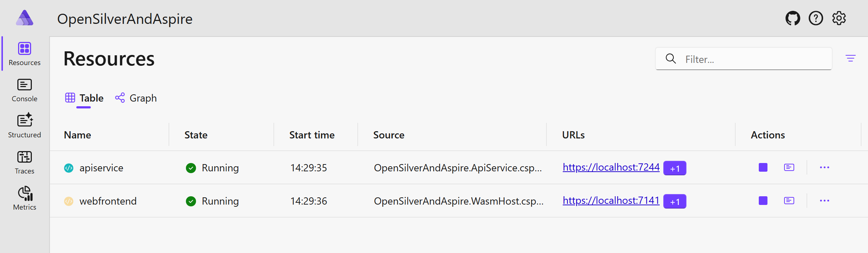Expand more actions for apiservice

[x=824, y=167]
